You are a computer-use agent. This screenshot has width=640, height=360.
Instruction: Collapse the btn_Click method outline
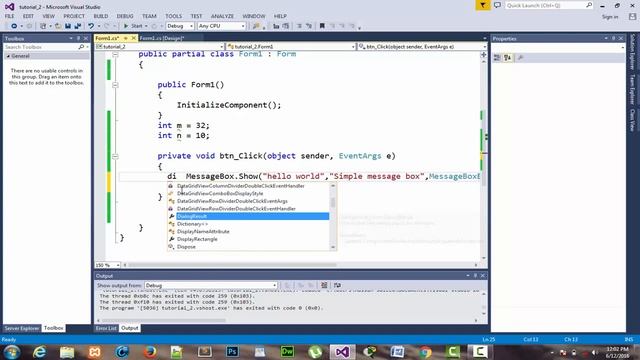[116, 156]
